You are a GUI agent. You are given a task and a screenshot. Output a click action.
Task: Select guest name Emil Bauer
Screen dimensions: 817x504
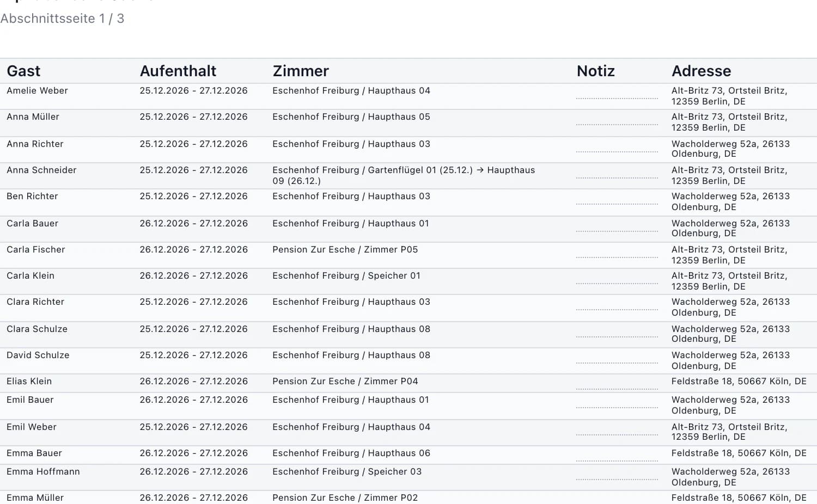coord(30,400)
